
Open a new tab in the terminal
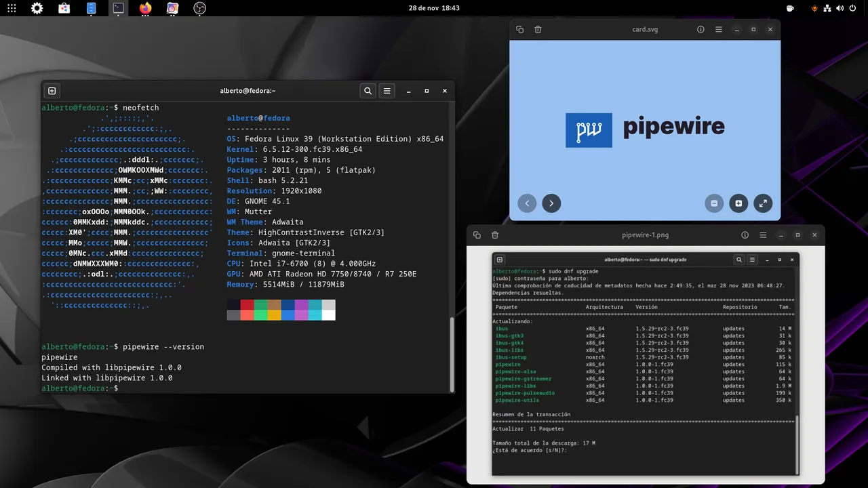point(52,91)
